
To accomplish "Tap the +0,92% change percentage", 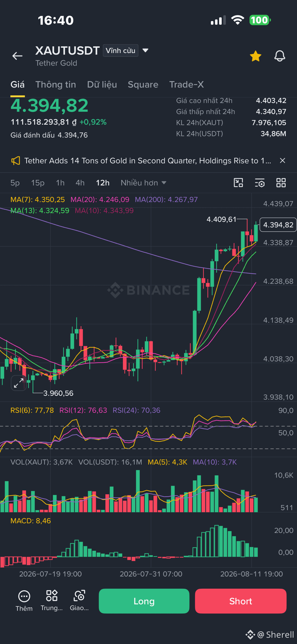I will click(93, 122).
